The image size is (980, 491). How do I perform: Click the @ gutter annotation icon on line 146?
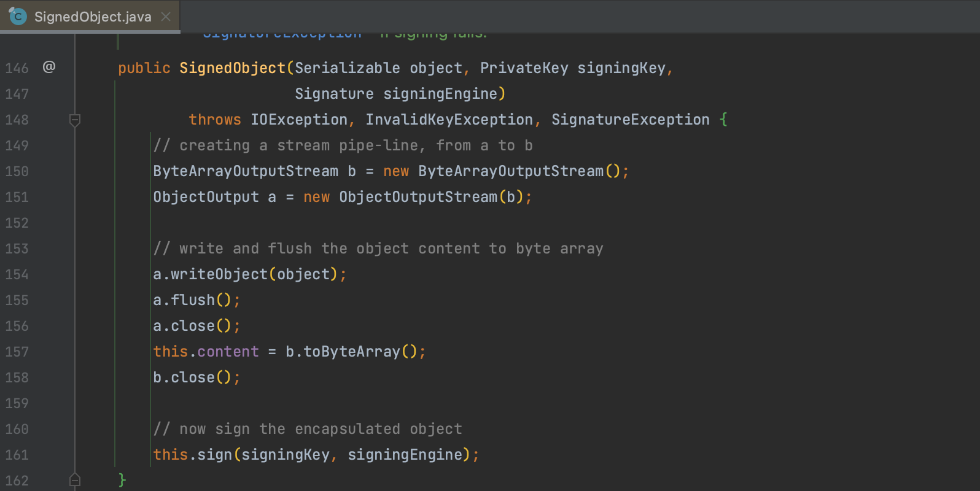coord(49,67)
